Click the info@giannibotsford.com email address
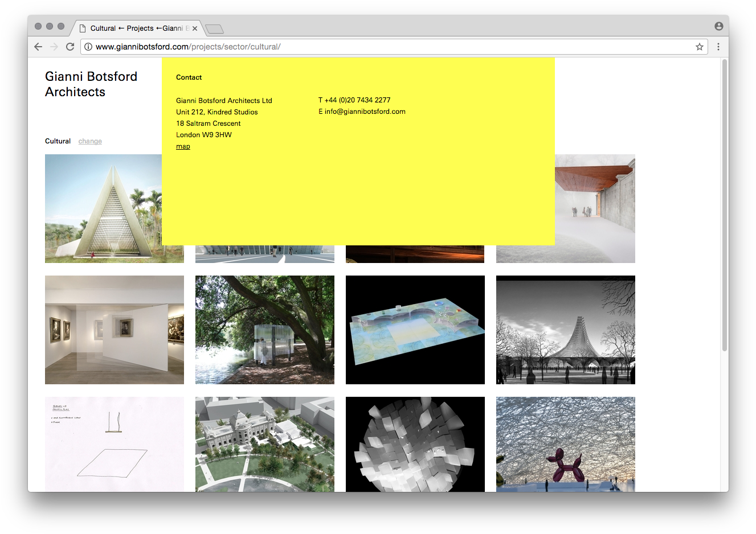Screen dimensions: 756x534 365,112
